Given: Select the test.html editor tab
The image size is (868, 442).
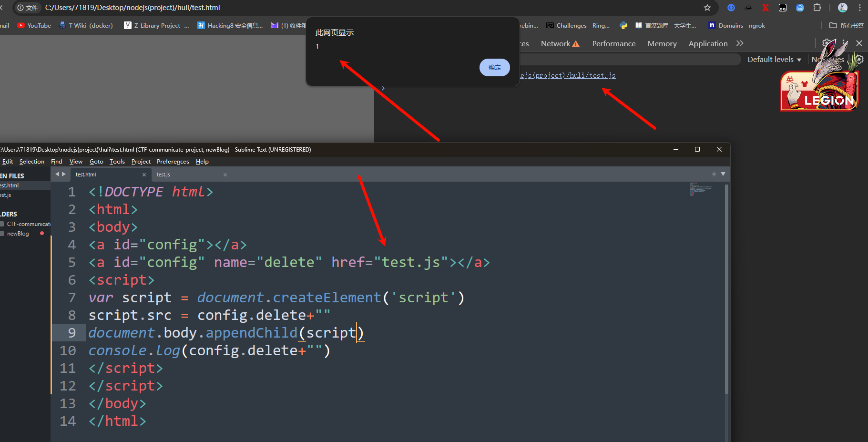Looking at the screenshot, I should [111, 175].
